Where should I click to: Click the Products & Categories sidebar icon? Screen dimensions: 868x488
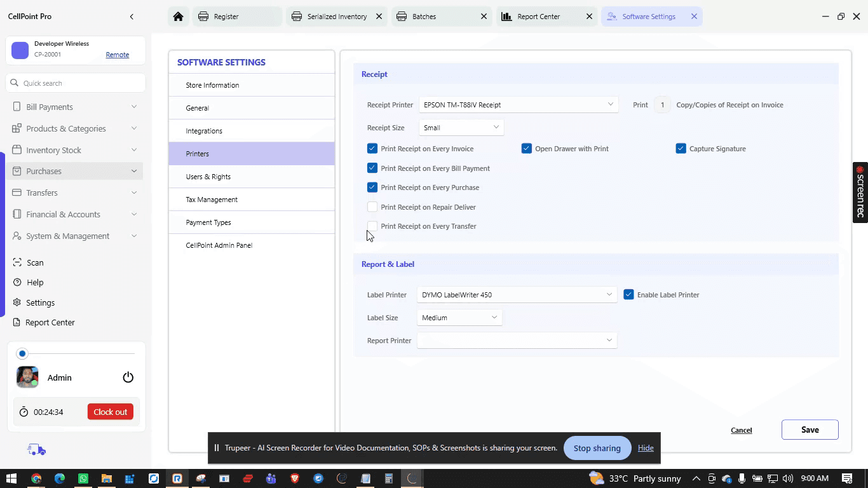click(x=17, y=128)
